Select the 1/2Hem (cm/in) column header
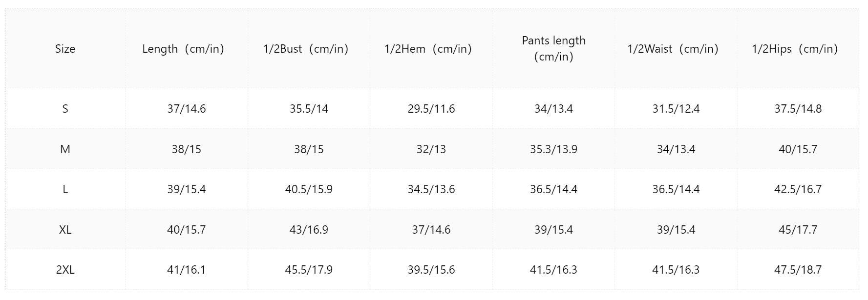 click(x=431, y=49)
